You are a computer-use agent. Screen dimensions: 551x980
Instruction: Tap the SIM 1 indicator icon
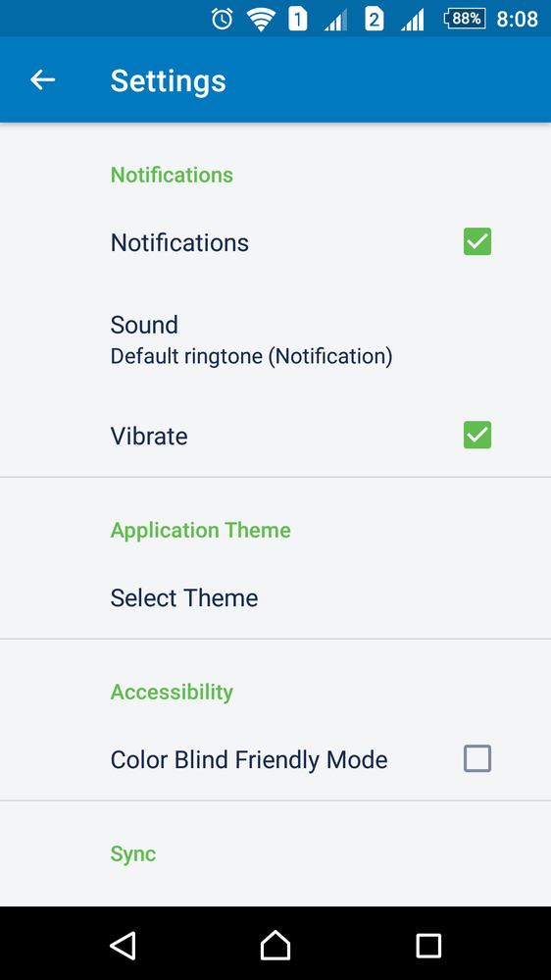point(297,19)
